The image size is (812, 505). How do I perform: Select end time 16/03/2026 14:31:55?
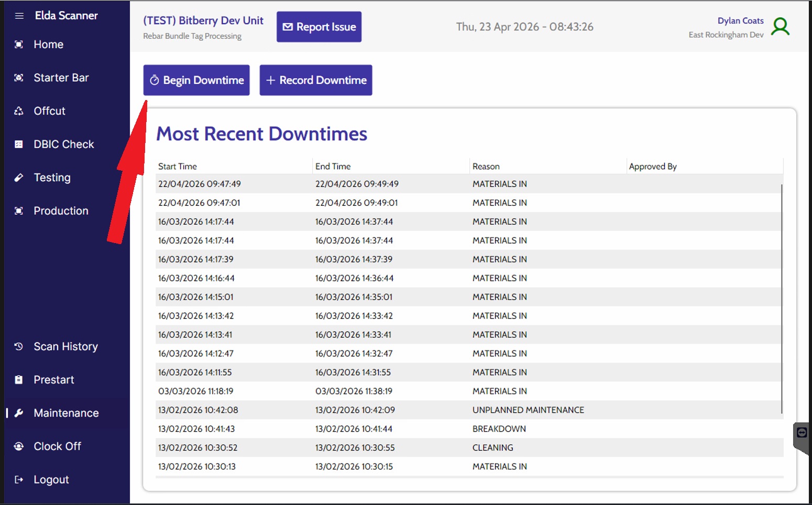353,372
